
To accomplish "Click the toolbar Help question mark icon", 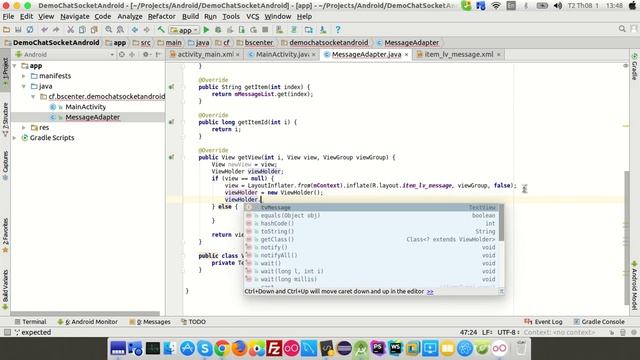I will point(338,30).
